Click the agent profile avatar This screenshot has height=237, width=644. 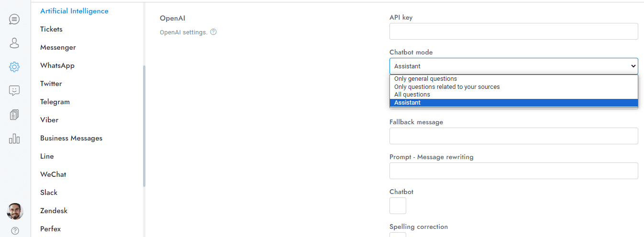click(x=15, y=211)
